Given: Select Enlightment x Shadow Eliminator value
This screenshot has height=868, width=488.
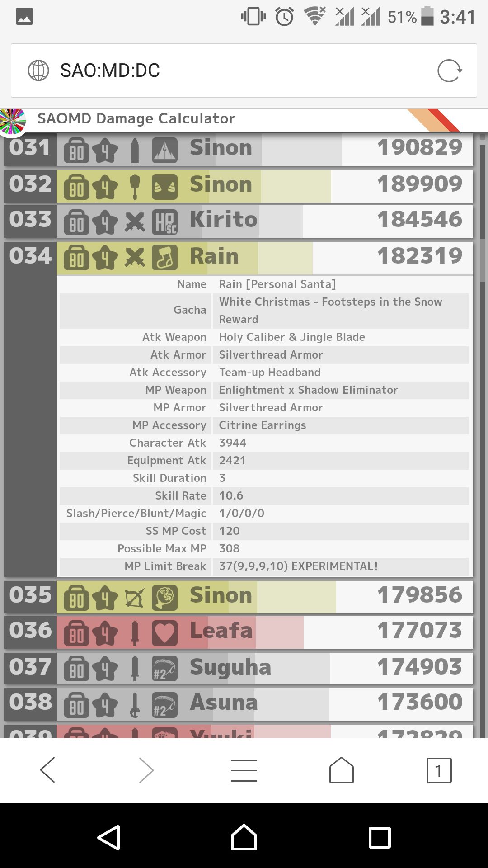Looking at the screenshot, I should click(309, 390).
